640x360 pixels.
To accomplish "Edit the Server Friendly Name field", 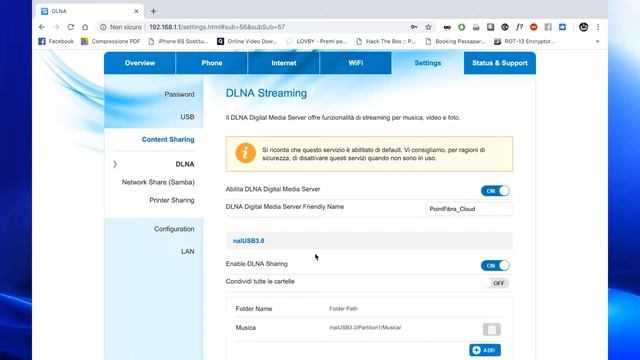I will (x=469, y=209).
